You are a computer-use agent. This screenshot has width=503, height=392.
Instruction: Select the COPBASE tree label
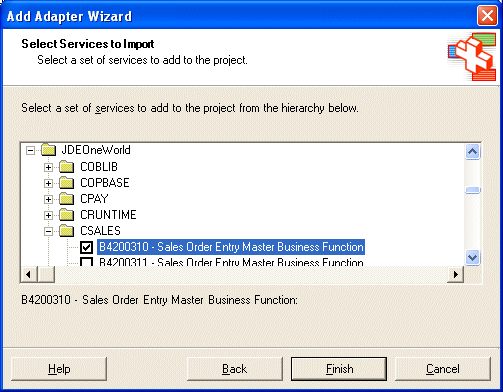(105, 182)
